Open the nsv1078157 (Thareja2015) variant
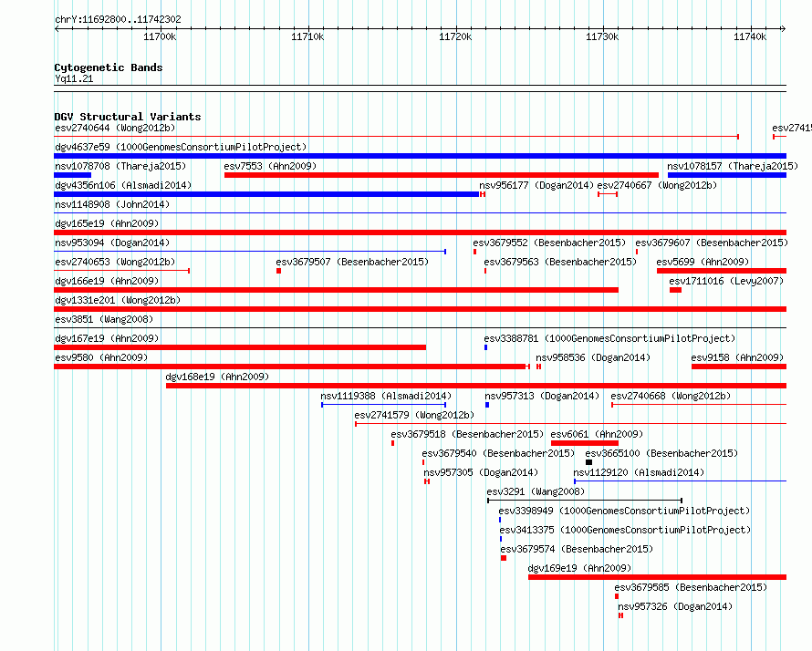Image resolution: width=812 pixels, height=651 pixels. click(733, 166)
